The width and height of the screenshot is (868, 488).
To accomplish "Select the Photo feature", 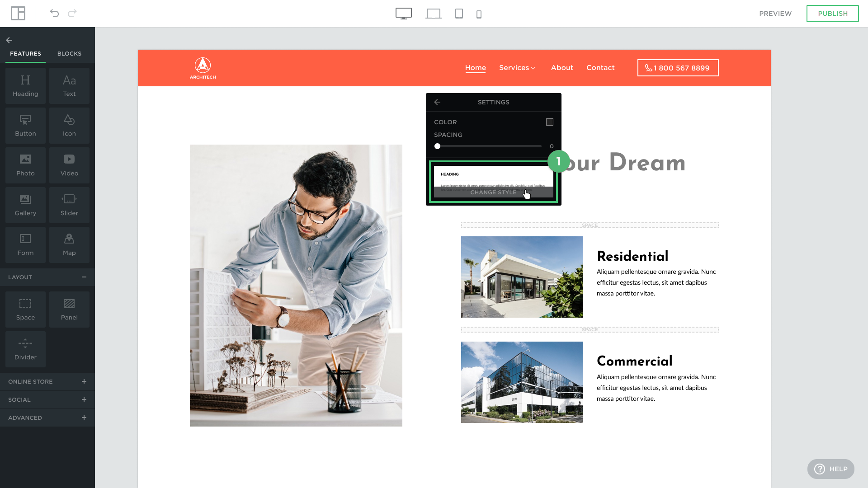I will click(25, 165).
